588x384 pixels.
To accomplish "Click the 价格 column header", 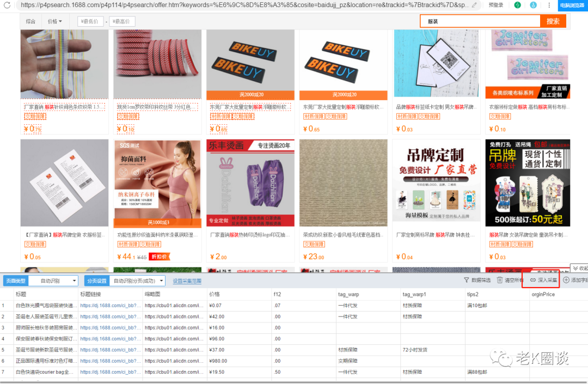I will (215, 294).
